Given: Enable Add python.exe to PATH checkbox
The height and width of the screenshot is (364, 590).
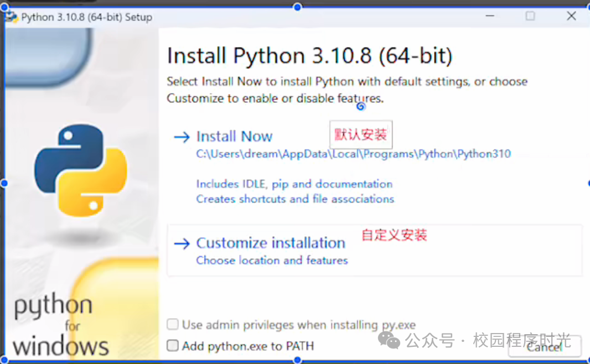Looking at the screenshot, I should (173, 345).
